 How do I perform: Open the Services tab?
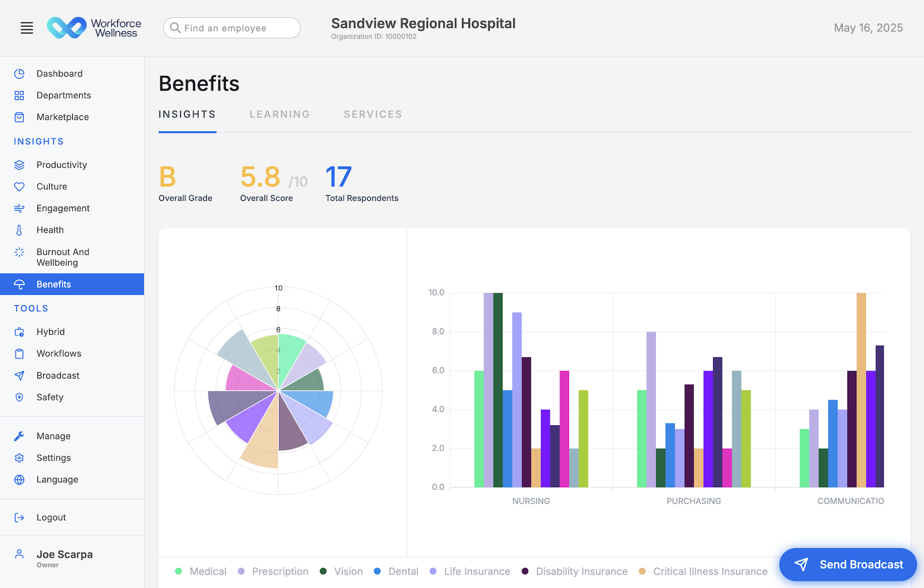(372, 114)
